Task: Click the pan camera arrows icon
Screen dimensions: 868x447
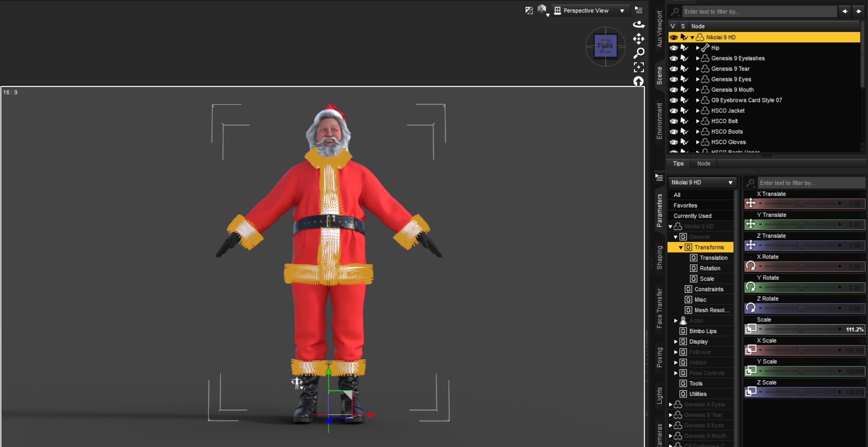Action: point(639,39)
